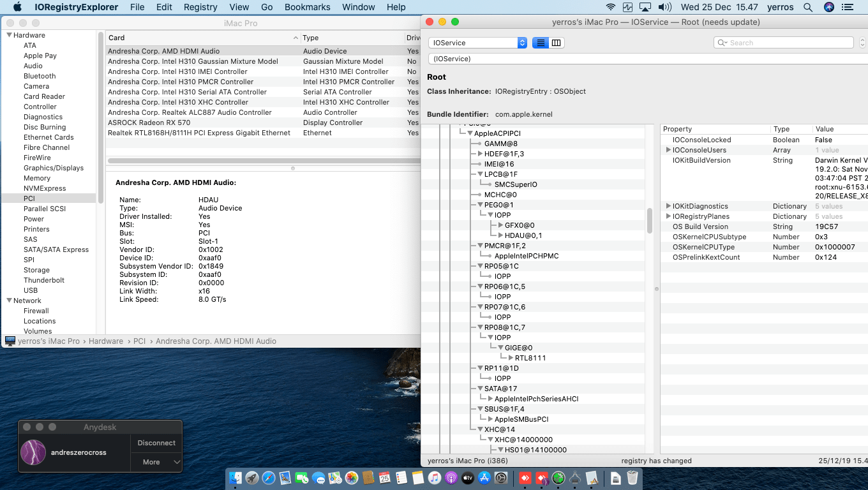Click Disconnect in AnyDesk panel
Viewport: 868px width, 490px height.
(156, 443)
